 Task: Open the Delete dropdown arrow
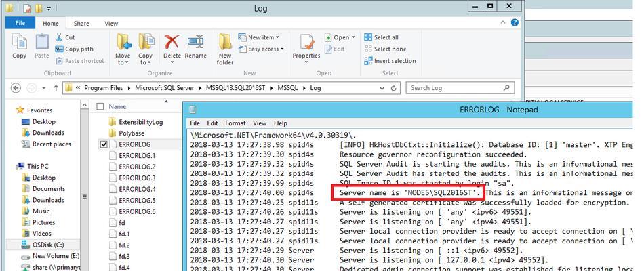172,63
